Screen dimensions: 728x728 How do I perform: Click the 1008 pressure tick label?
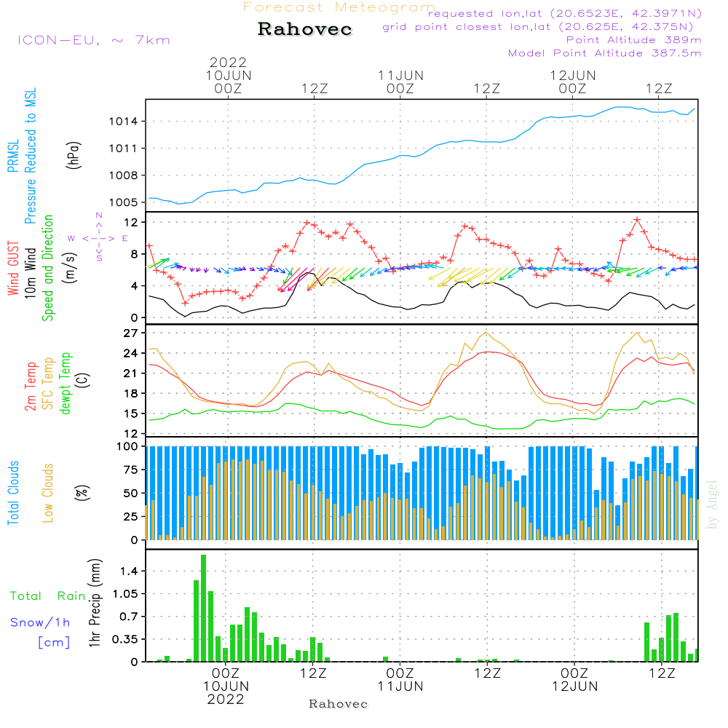[123, 175]
